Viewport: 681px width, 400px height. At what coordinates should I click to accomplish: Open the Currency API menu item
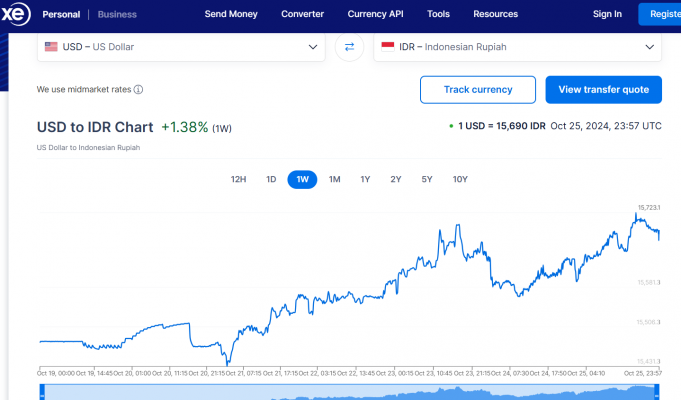pyautogui.click(x=375, y=14)
